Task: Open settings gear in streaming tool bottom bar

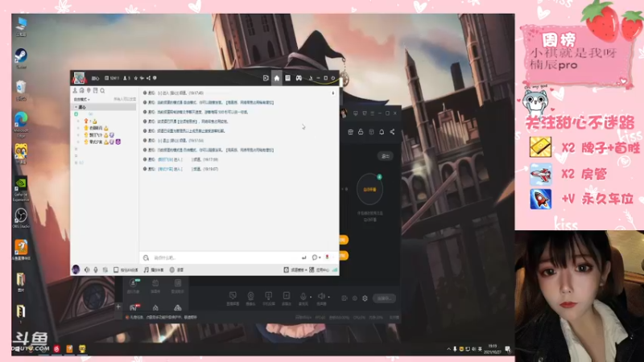Action: tap(365, 298)
